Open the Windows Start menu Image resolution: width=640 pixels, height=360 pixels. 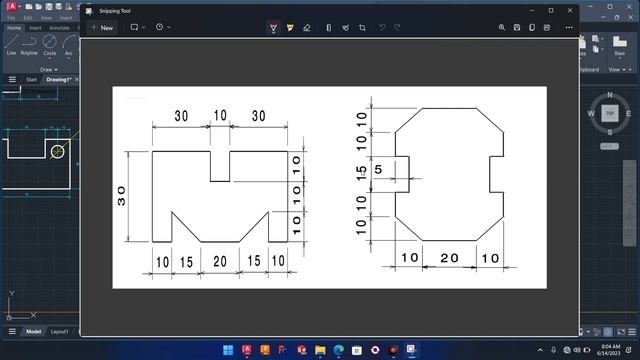point(228,350)
